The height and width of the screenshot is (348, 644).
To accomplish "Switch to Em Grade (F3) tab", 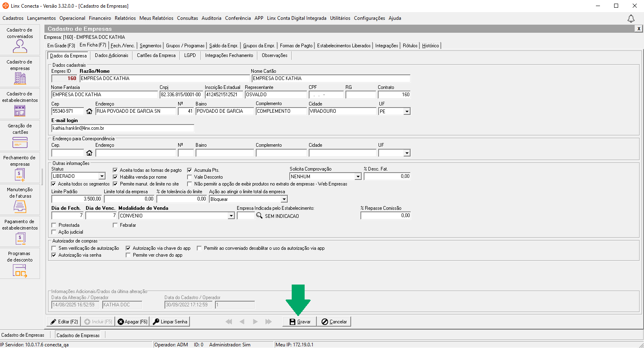I will coord(61,46).
